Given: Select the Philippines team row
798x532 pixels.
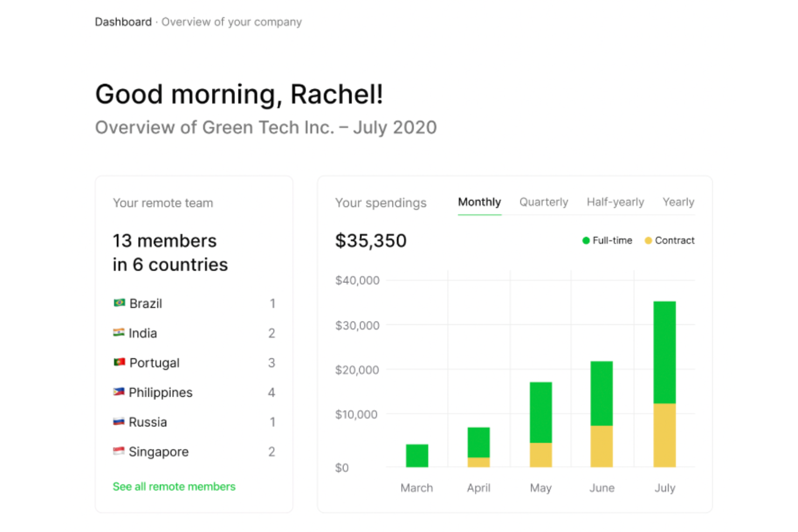Looking at the screenshot, I should click(194, 392).
